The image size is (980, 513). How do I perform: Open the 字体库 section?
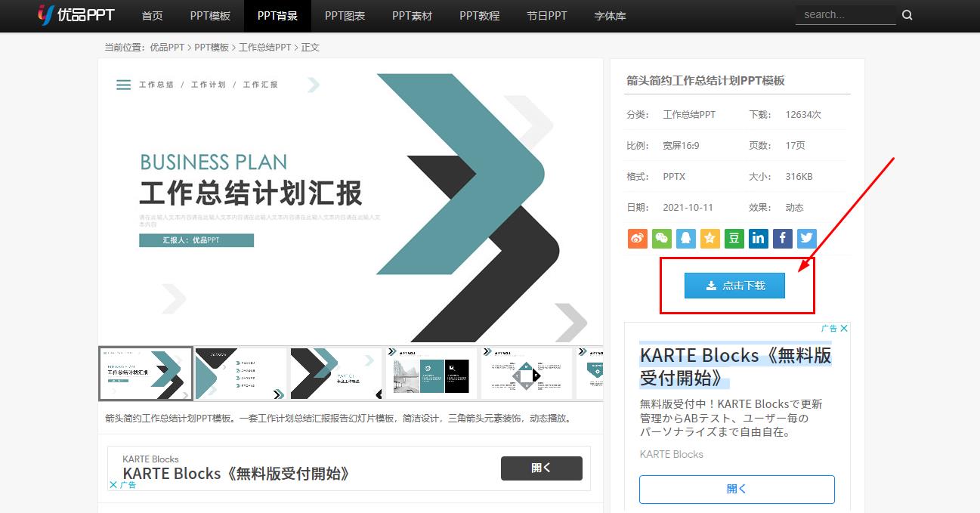(x=610, y=16)
